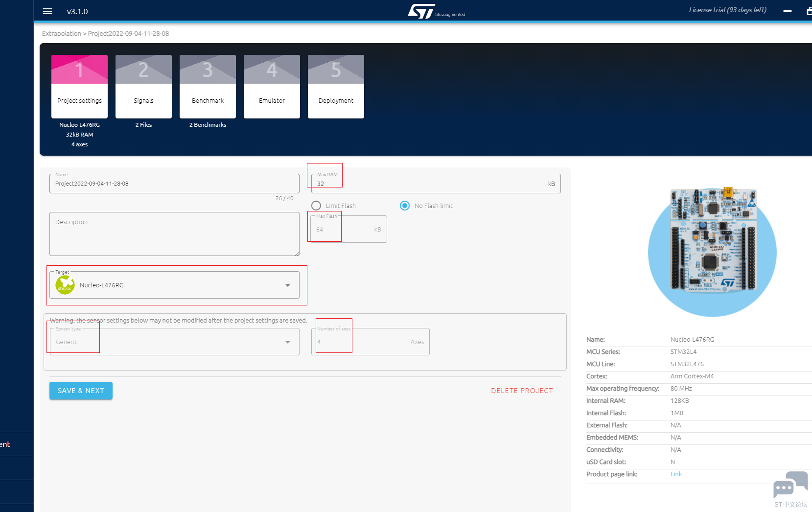Click the license trial days left text

(x=728, y=10)
